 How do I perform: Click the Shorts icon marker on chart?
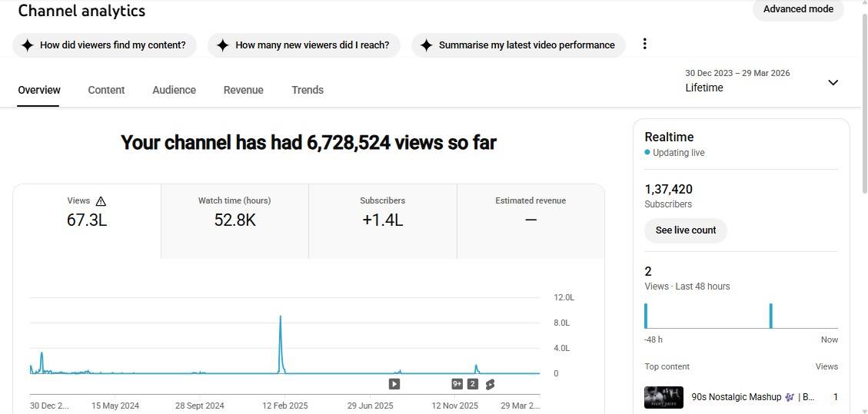490,384
